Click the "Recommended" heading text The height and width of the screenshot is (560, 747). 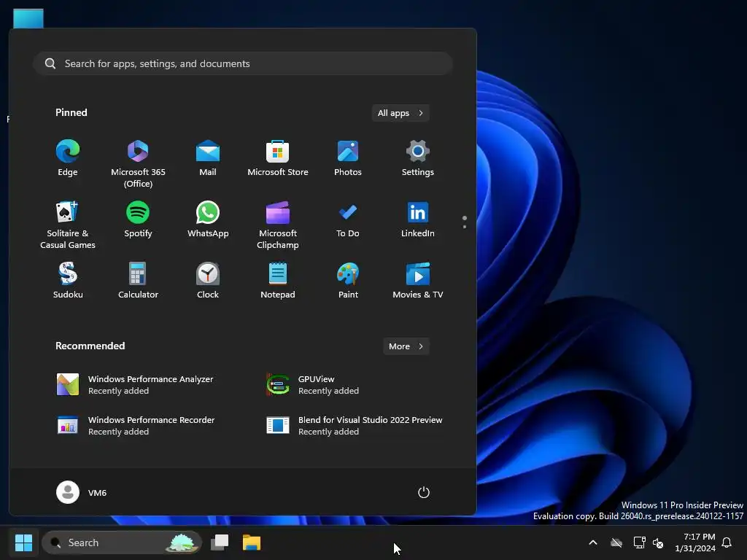tap(90, 346)
